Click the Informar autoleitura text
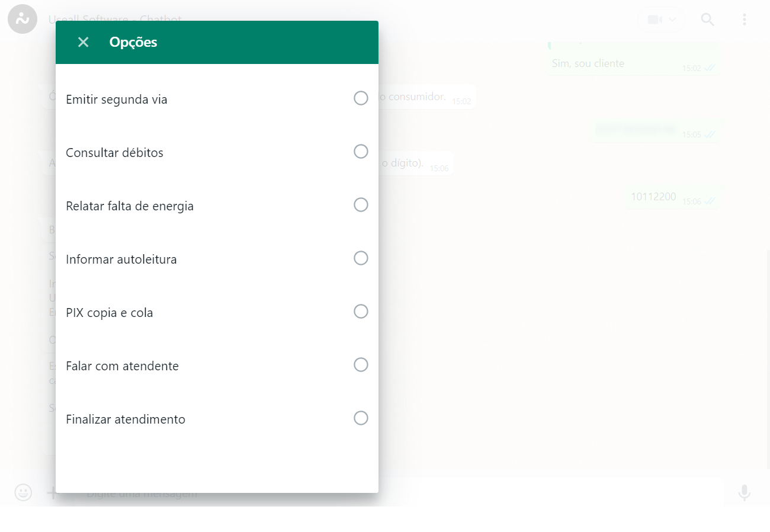The height and width of the screenshot is (532, 770). tap(121, 259)
